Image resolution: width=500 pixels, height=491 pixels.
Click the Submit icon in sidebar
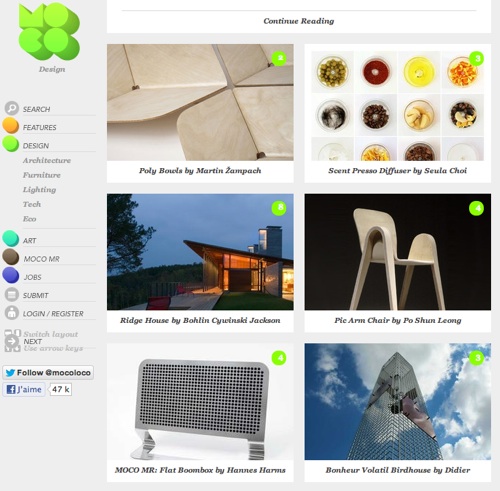12,295
